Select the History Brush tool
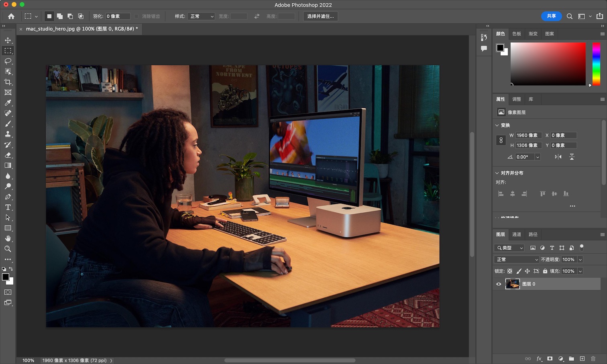Screen dimensions: 607x364 [8, 144]
